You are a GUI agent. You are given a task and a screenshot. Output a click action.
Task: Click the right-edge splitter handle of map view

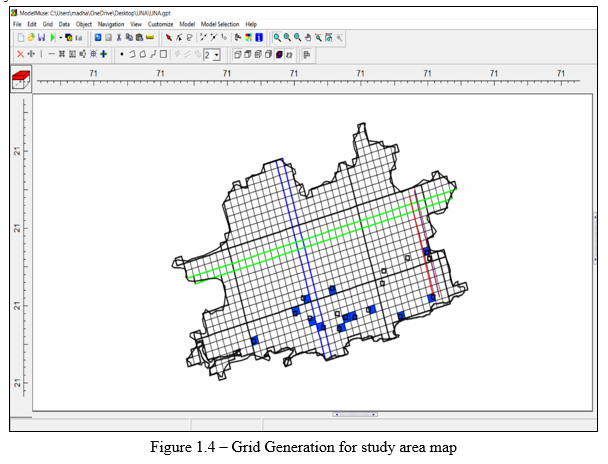pyautogui.click(x=595, y=238)
